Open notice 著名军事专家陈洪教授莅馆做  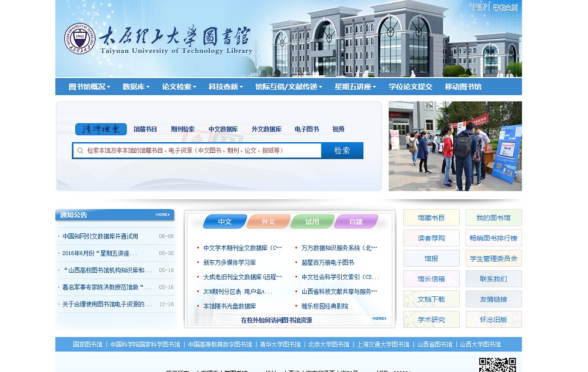[x=107, y=287]
